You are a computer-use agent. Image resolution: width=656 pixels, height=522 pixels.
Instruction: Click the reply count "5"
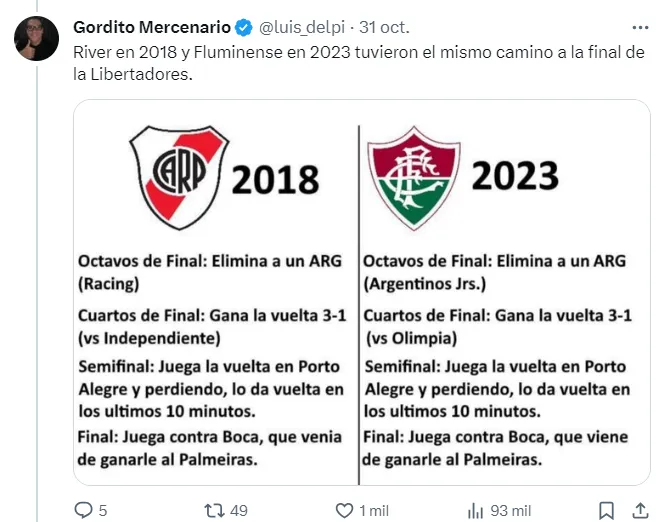pos(103,510)
